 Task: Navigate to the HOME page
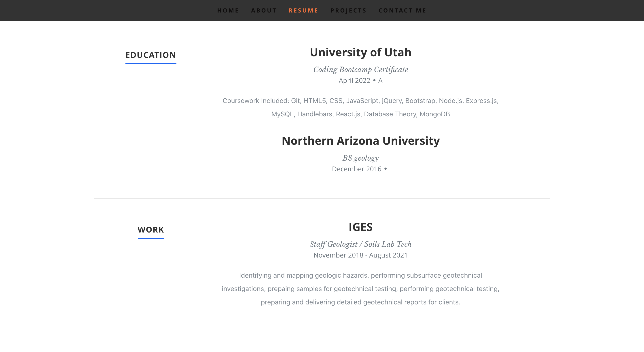[228, 10]
